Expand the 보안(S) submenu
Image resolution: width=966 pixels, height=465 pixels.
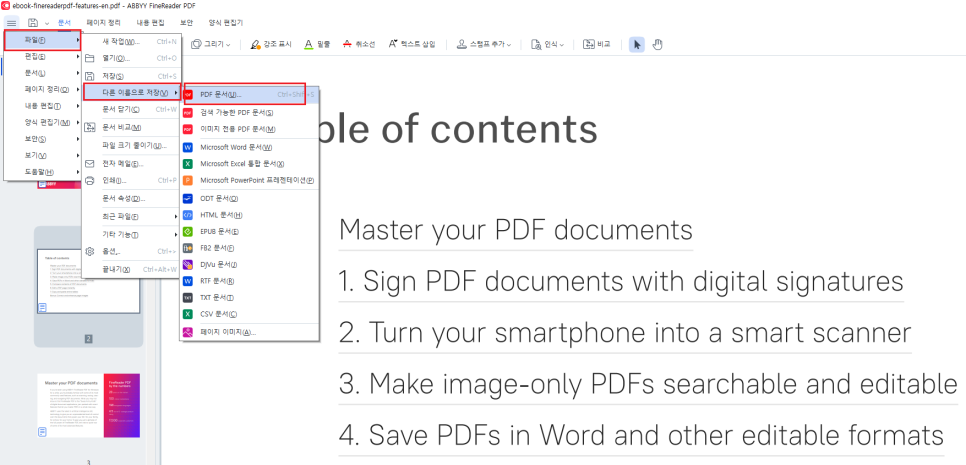43,139
